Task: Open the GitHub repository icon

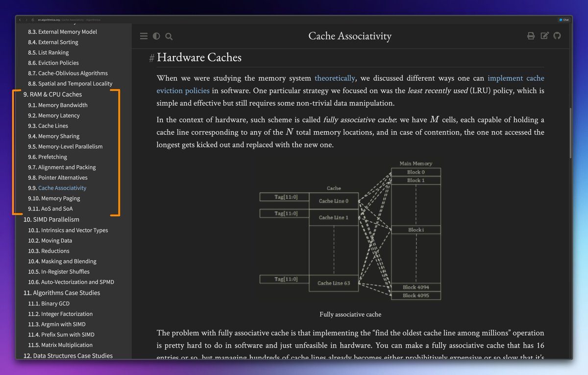Action: [x=557, y=36]
